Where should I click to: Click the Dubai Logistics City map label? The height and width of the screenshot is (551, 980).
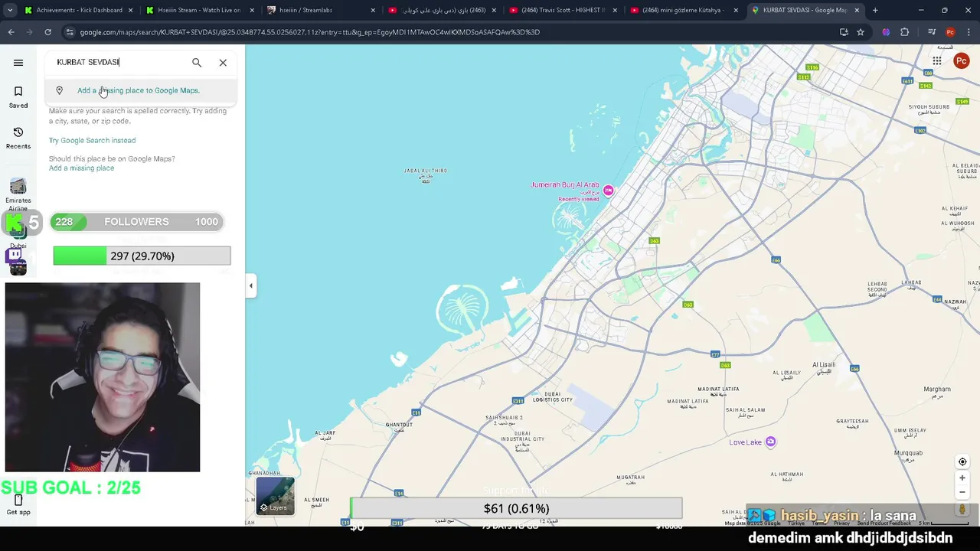(x=553, y=397)
